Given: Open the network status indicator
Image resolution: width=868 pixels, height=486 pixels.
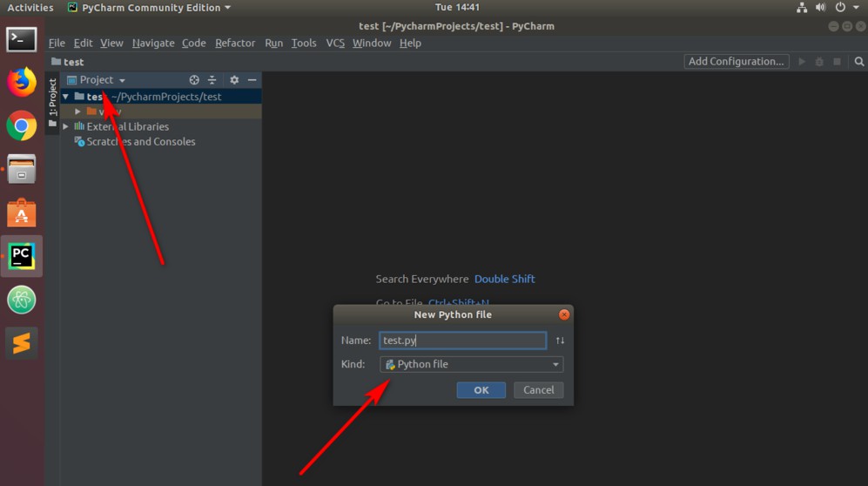Looking at the screenshot, I should 802,7.
